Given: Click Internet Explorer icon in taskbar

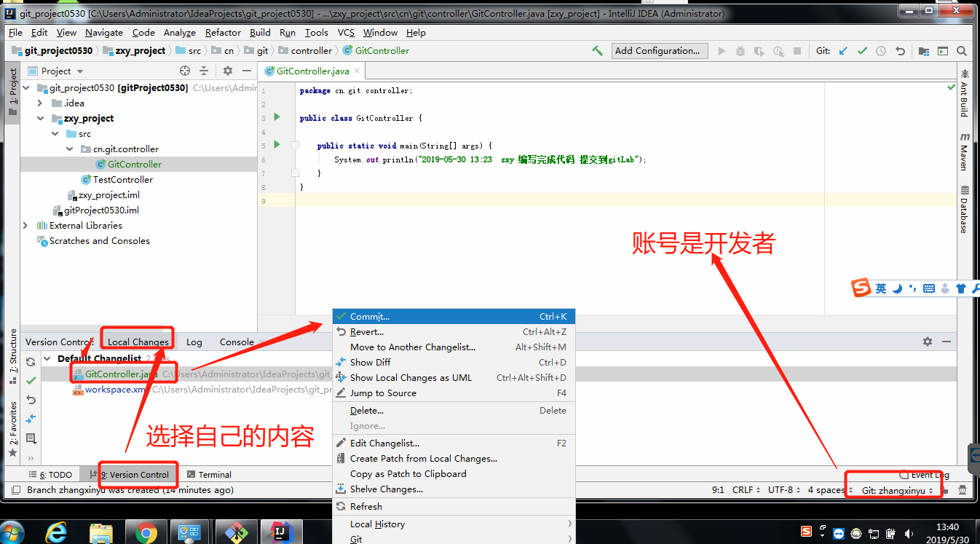Looking at the screenshot, I should (57, 533).
